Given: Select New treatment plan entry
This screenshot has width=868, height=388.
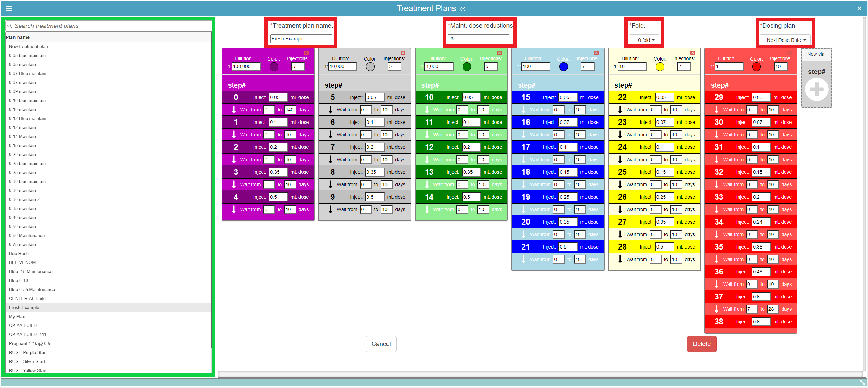Looking at the screenshot, I should pyautogui.click(x=28, y=46).
